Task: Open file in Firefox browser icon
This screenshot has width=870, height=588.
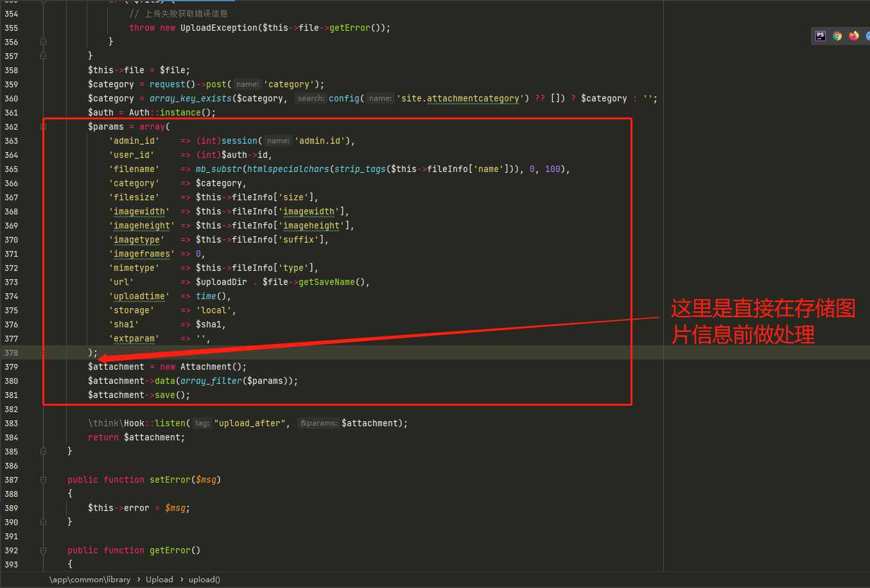Action: click(x=854, y=36)
